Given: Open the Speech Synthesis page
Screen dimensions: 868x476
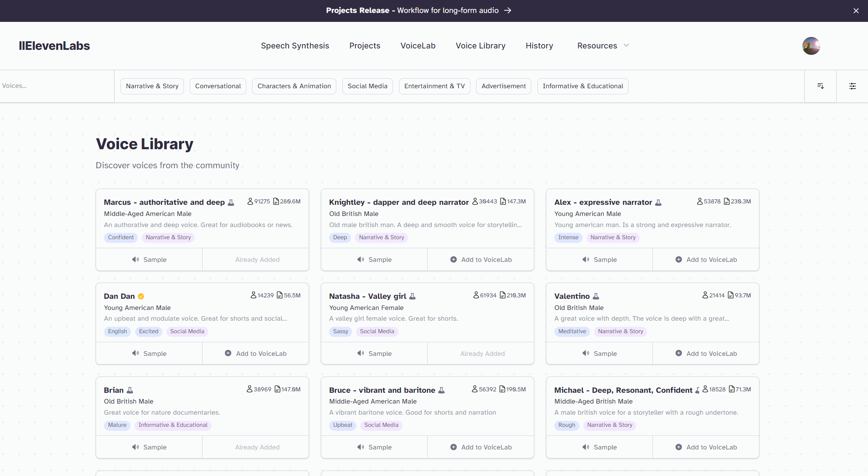Looking at the screenshot, I should pyautogui.click(x=295, y=46).
